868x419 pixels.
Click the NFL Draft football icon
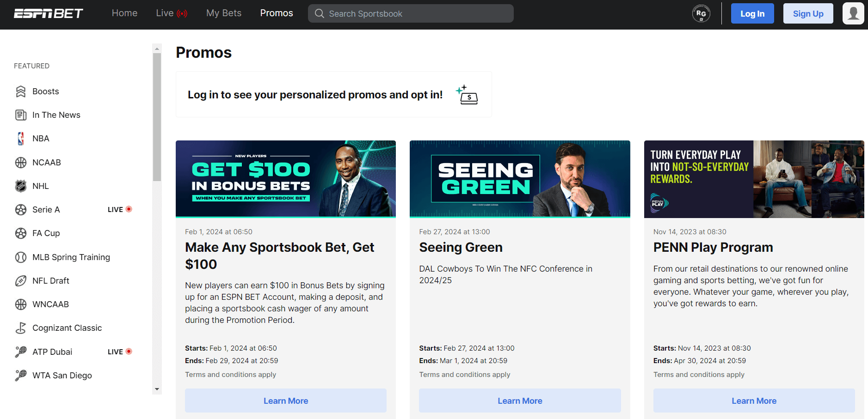click(x=21, y=281)
